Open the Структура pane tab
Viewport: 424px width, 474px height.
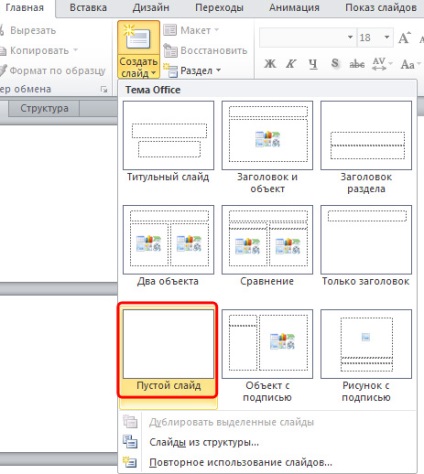[x=44, y=108]
